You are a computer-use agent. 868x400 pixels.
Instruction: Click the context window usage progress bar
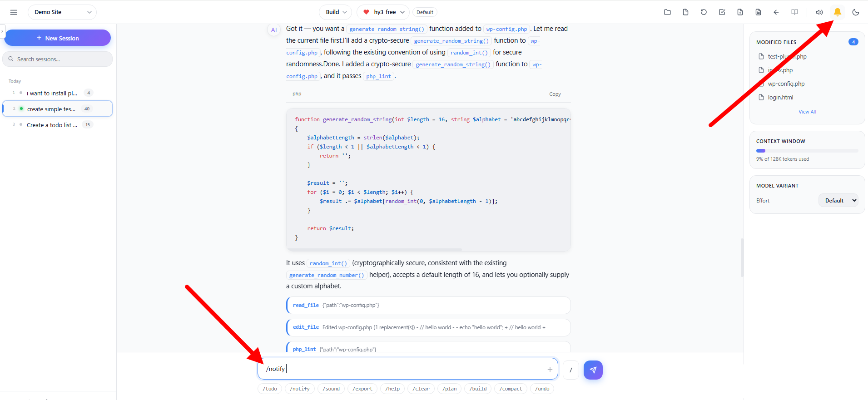coord(807,151)
